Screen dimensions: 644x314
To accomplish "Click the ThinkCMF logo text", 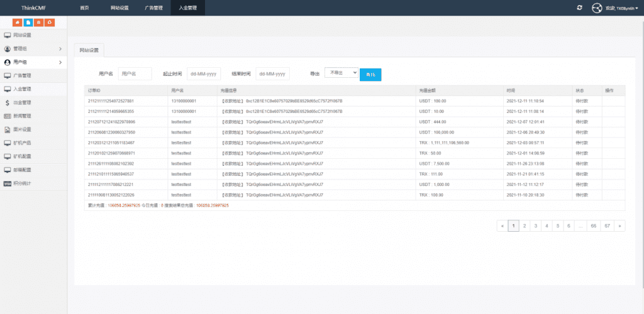I will (x=34, y=8).
